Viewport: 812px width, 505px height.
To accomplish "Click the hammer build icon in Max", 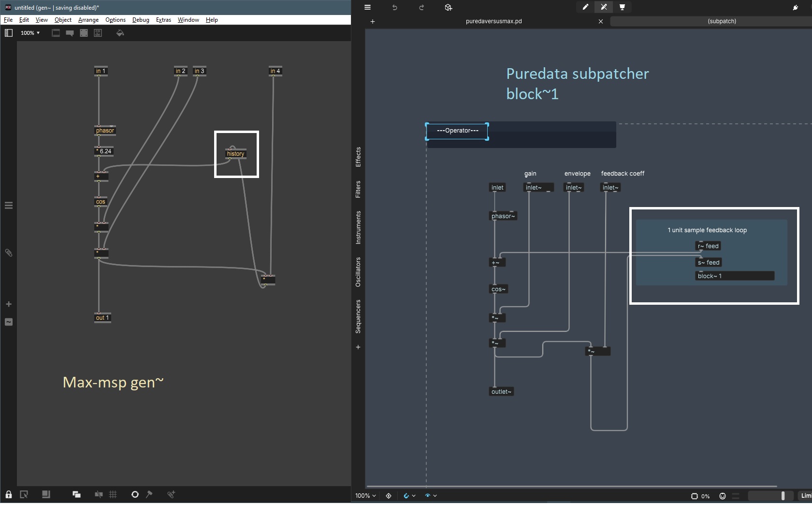I will 149,494.
